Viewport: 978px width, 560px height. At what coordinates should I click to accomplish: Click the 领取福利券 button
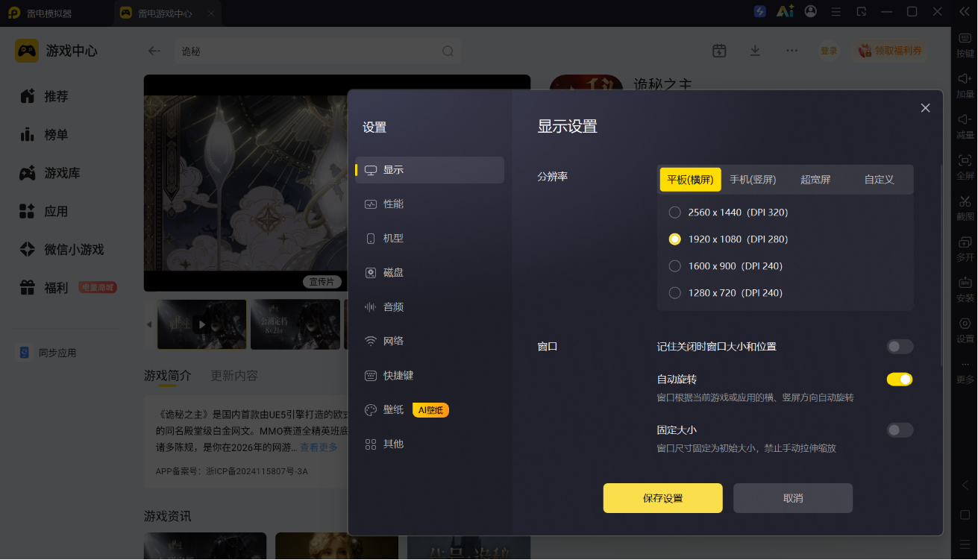pyautogui.click(x=890, y=51)
